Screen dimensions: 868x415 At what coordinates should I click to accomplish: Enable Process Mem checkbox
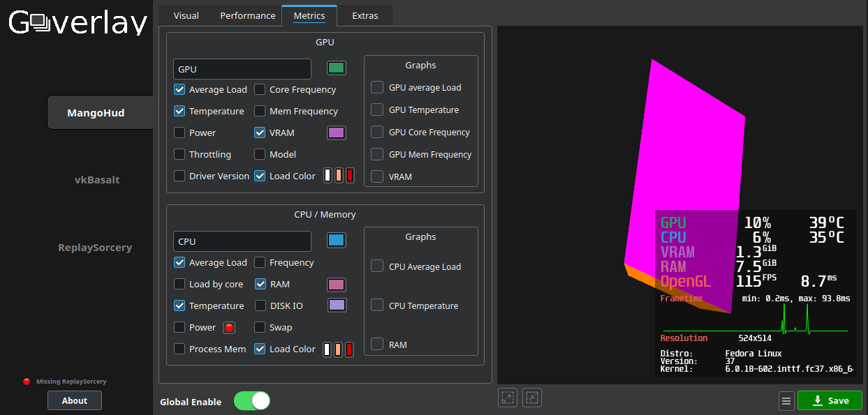179,349
